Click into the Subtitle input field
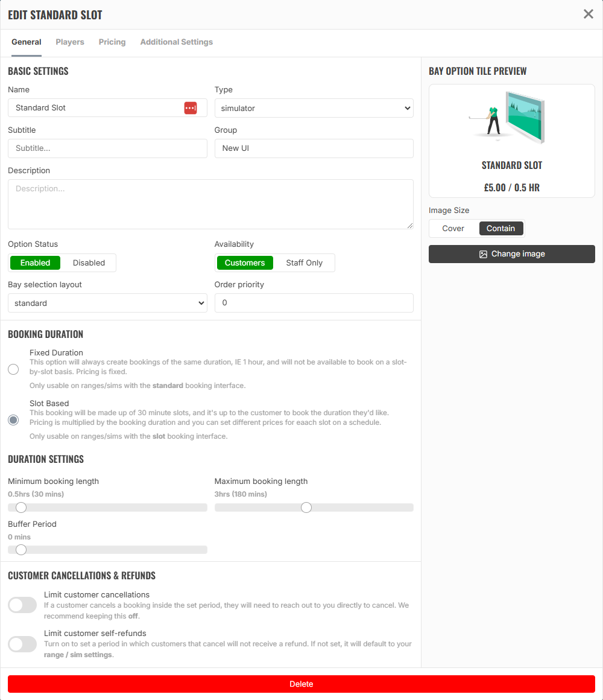This screenshot has height=700, width=603. [107, 148]
